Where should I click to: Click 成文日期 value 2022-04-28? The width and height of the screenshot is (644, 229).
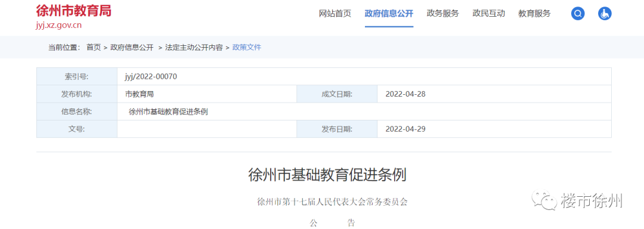click(x=405, y=94)
